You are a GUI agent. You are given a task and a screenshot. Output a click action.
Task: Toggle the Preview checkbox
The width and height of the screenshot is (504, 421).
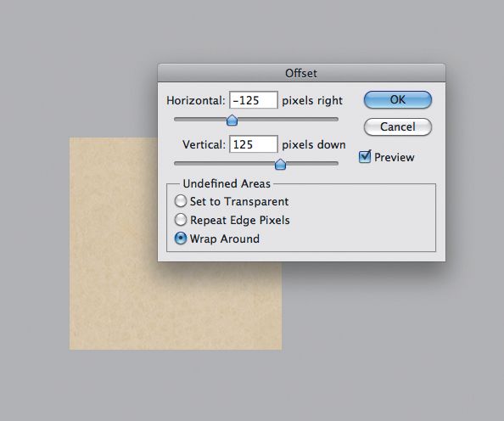pos(365,157)
